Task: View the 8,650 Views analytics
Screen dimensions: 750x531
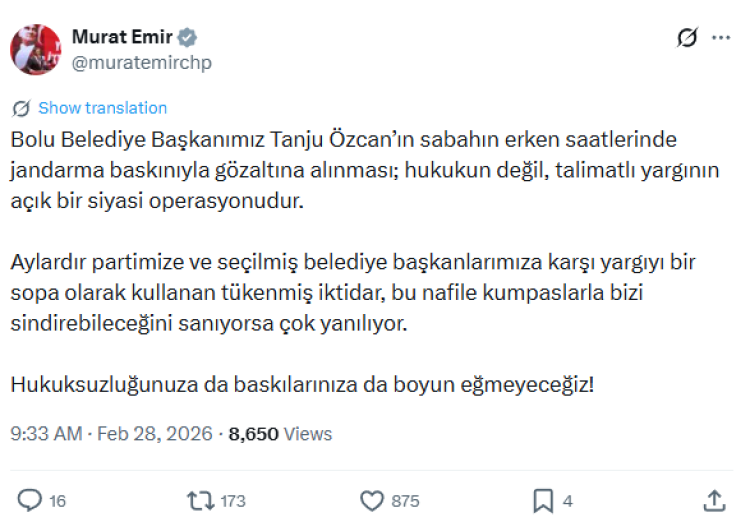Action: pos(280,434)
